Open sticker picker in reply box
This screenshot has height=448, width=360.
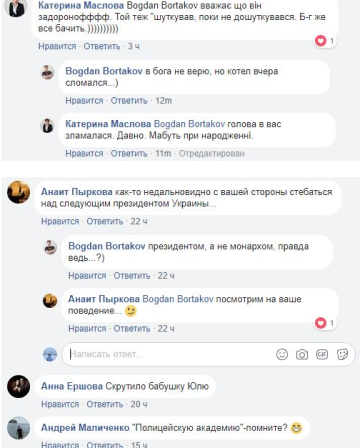(x=342, y=354)
